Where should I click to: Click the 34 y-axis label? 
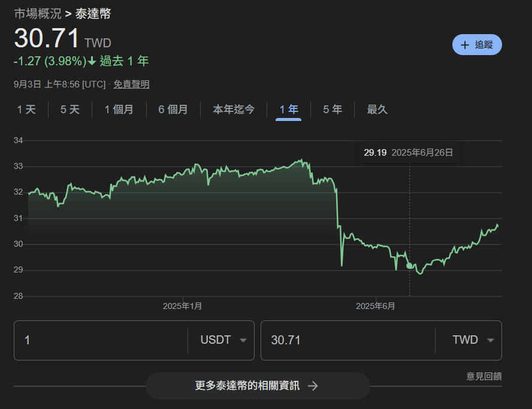pos(19,140)
